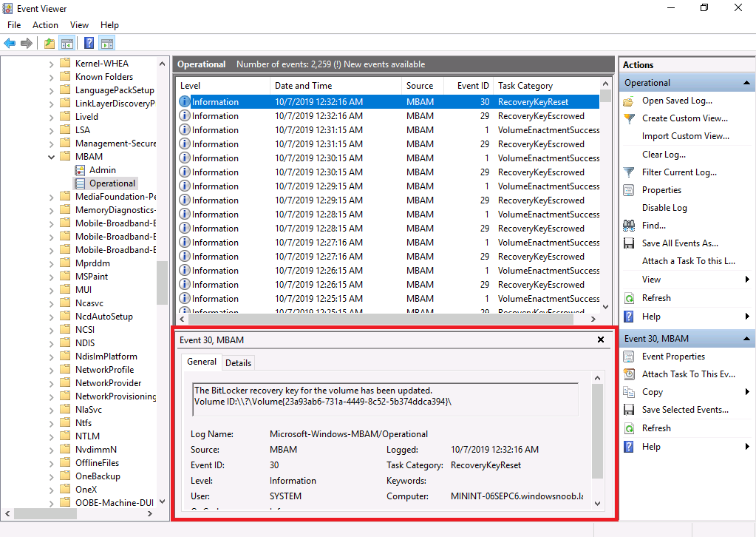Screen dimensions: 756x537
Task: Click the event list horizontal scrollbar
Action: (388, 319)
